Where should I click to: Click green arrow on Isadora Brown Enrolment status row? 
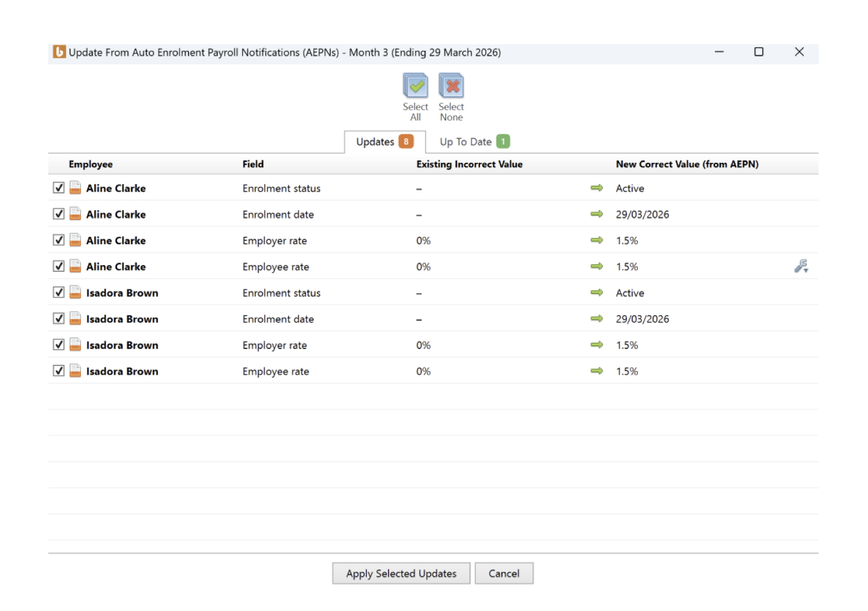(x=597, y=293)
